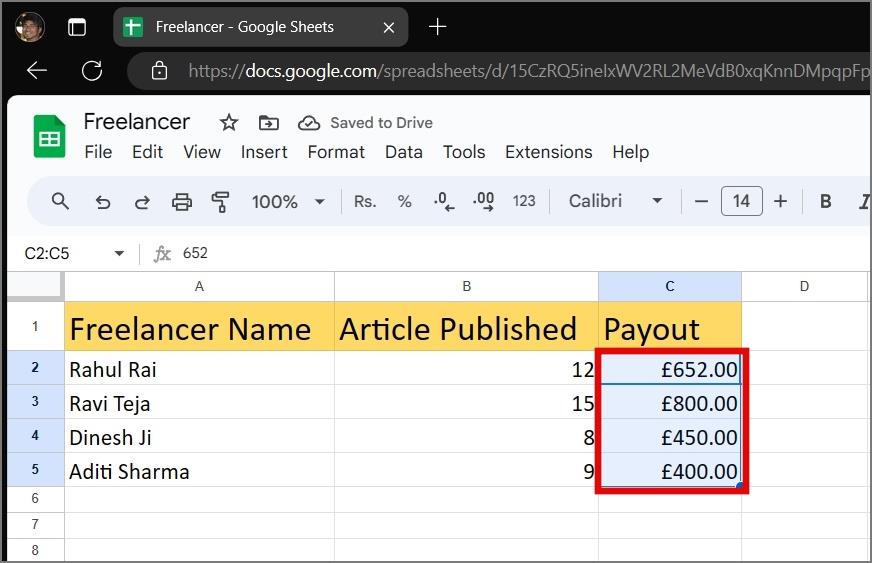The height and width of the screenshot is (563, 872).
Task: Select column B header
Action: click(467, 286)
